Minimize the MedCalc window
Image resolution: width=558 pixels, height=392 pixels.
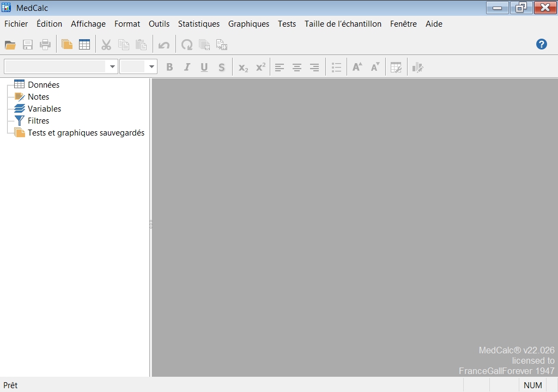497,8
